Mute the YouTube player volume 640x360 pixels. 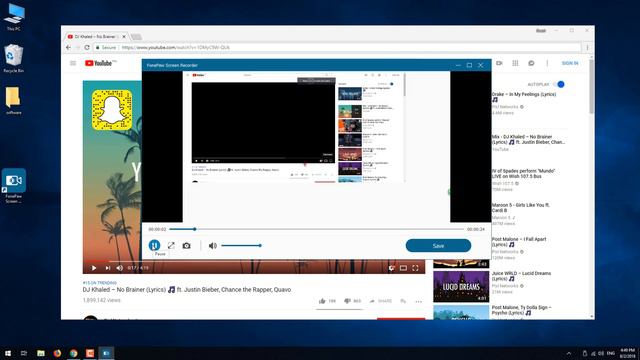[120, 268]
